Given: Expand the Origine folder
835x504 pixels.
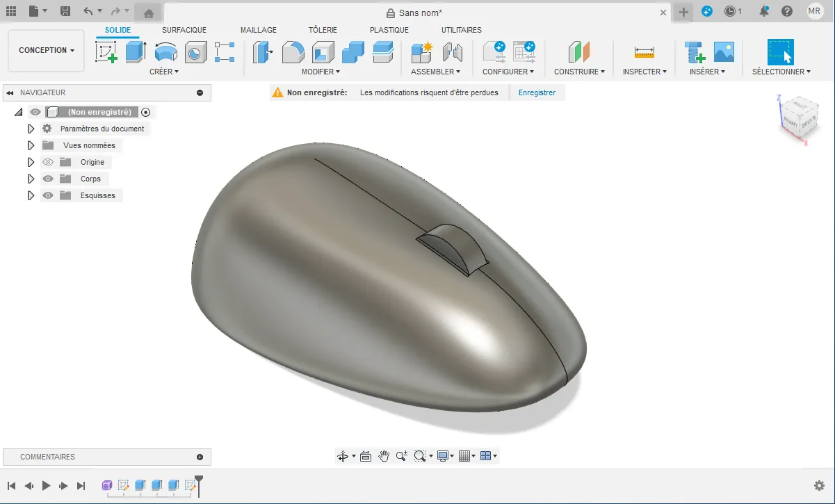Looking at the screenshot, I should click(x=31, y=162).
